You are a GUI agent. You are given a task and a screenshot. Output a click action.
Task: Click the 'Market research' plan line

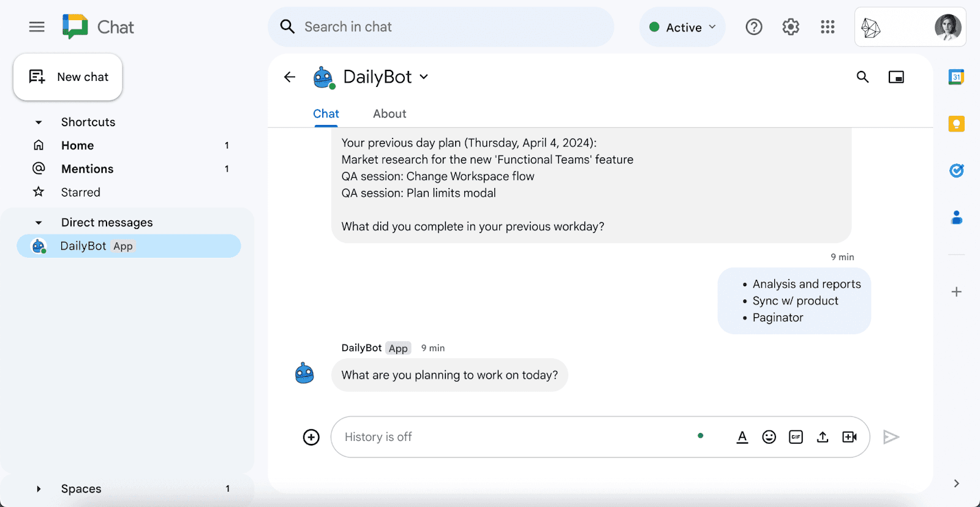[x=488, y=159]
